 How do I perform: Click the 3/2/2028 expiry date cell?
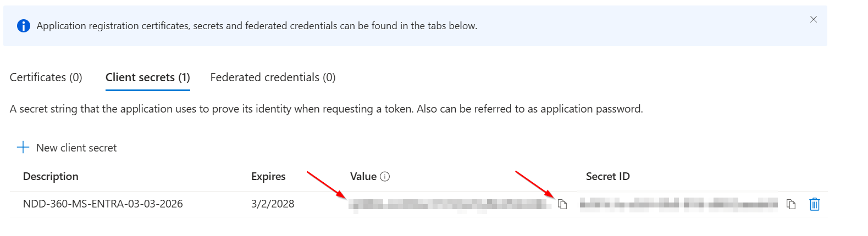(273, 204)
